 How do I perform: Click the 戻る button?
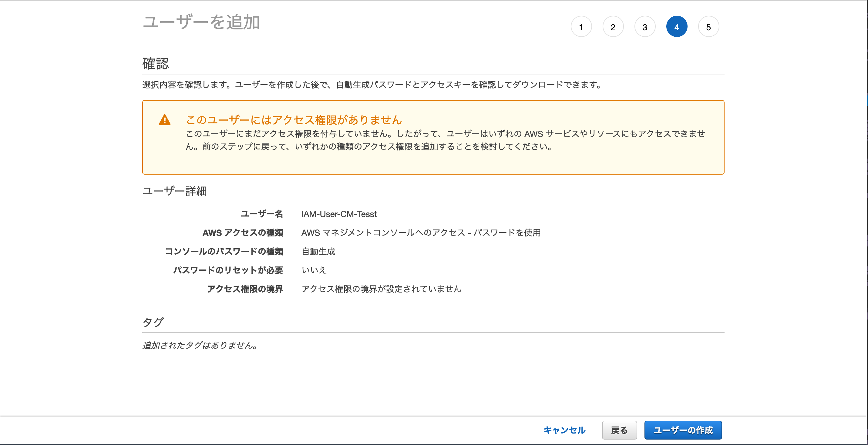(619, 430)
